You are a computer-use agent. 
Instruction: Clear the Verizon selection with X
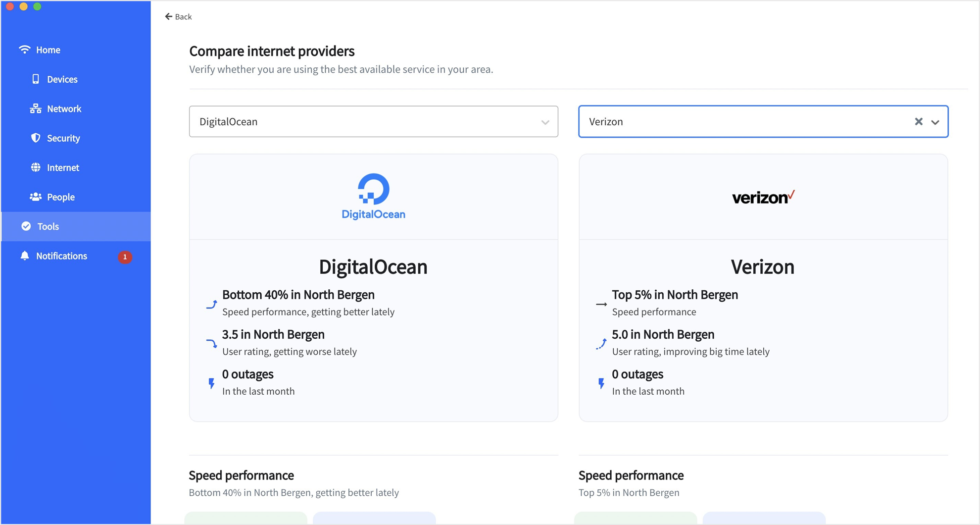pos(919,121)
